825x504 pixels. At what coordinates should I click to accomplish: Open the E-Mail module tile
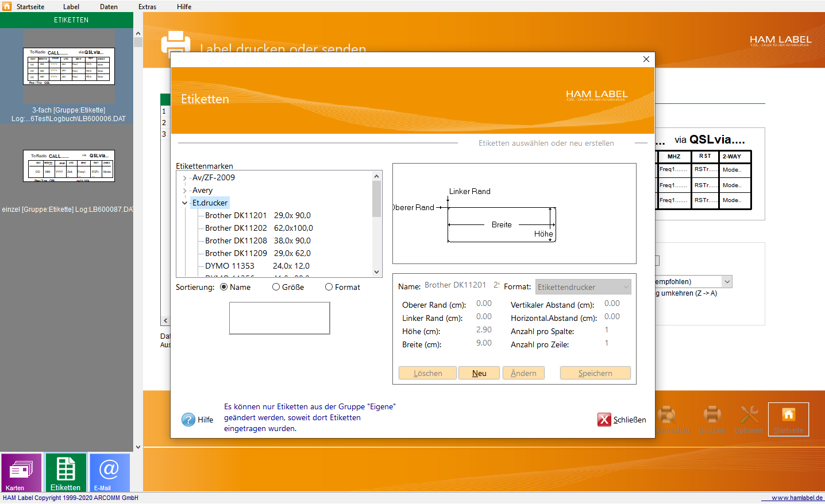click(109, 473)
